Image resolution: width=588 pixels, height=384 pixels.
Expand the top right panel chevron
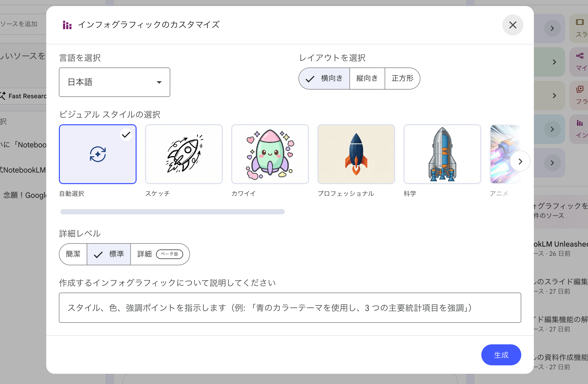[x=552, y=28]
